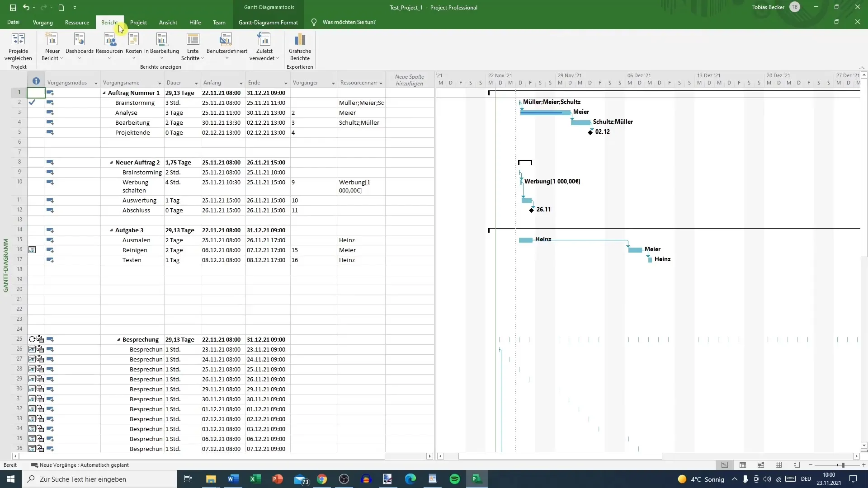Open the Vorgangsmodus column filter dropdown
Viewport: 868px width, 488px height.
[95, 83]
